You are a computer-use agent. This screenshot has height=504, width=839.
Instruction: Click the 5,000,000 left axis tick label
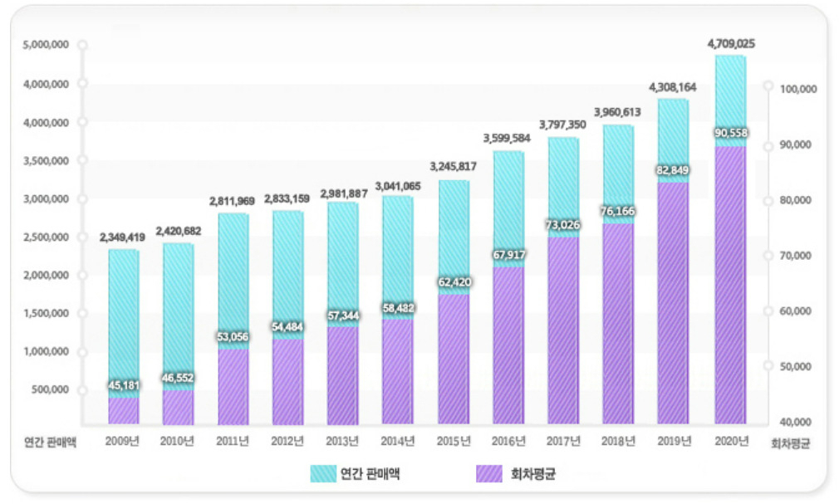46,45
